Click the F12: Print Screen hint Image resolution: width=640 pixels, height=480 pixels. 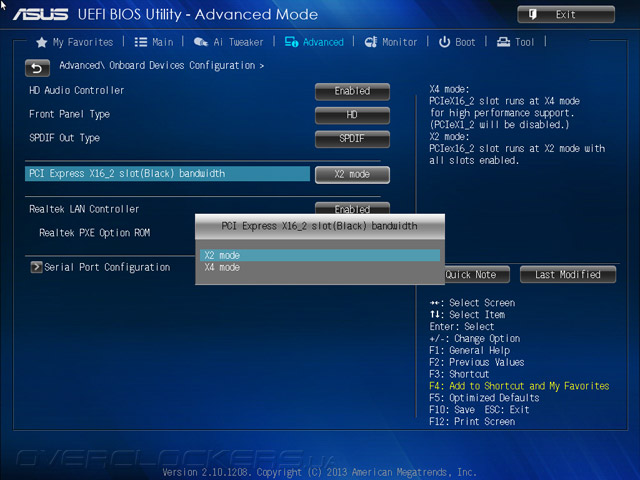[x=472, y=421]
